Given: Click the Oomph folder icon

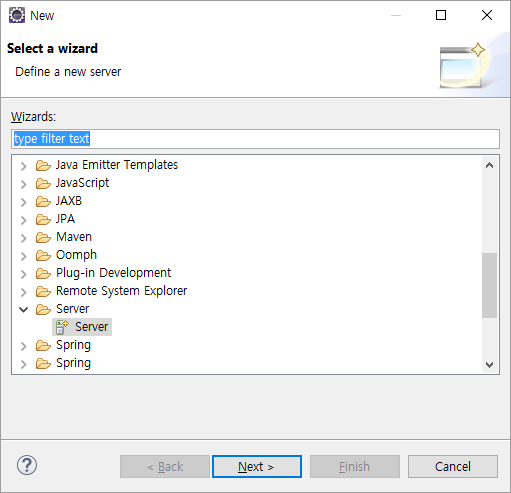Looking at the screenshot, I should (x=43, y=255).
